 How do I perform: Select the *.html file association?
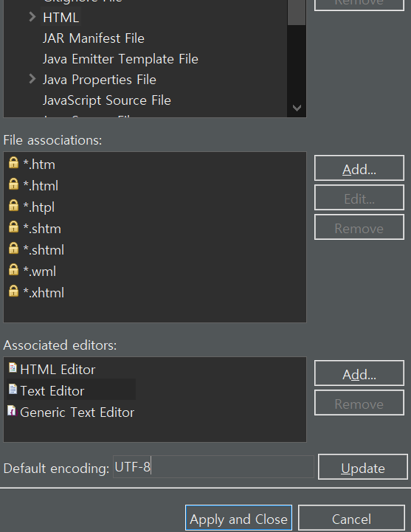pos(41,186)
